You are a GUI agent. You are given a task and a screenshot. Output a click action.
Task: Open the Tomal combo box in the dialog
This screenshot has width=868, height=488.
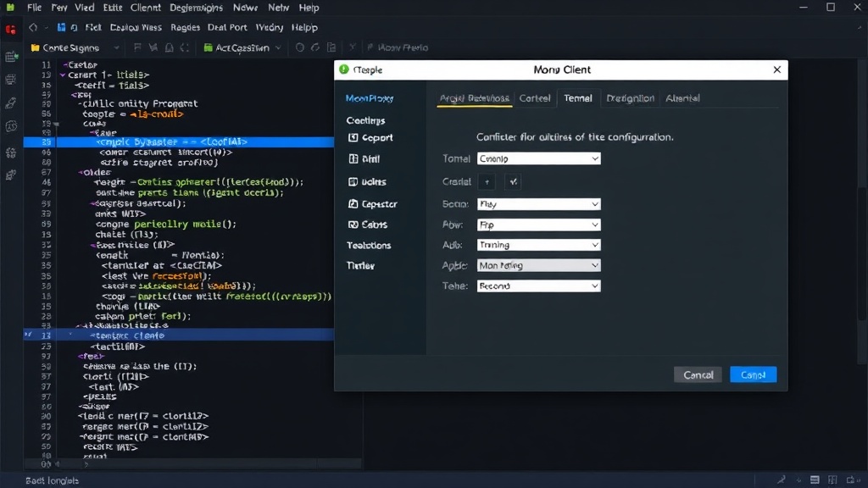coord(538,158)
